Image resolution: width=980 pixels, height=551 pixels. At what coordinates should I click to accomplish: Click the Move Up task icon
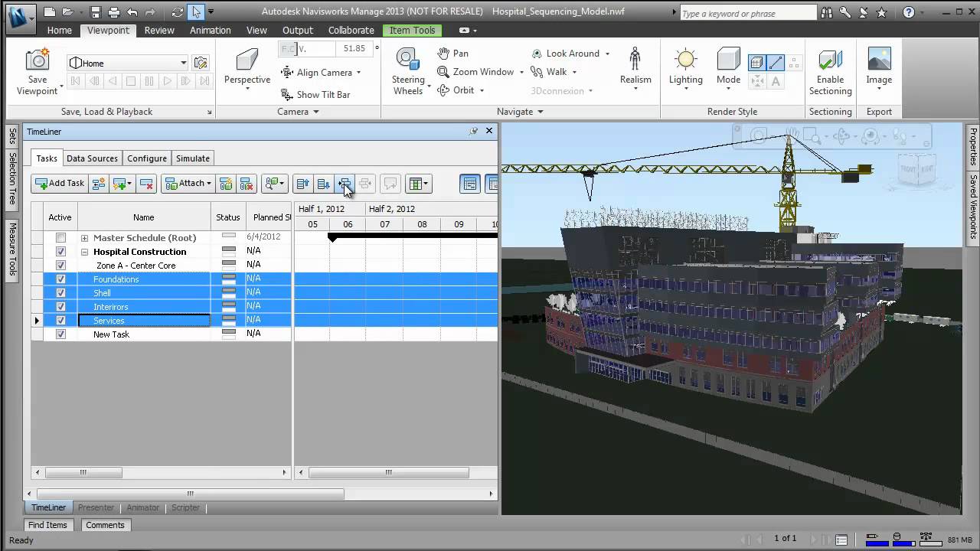tap(302, 184)
